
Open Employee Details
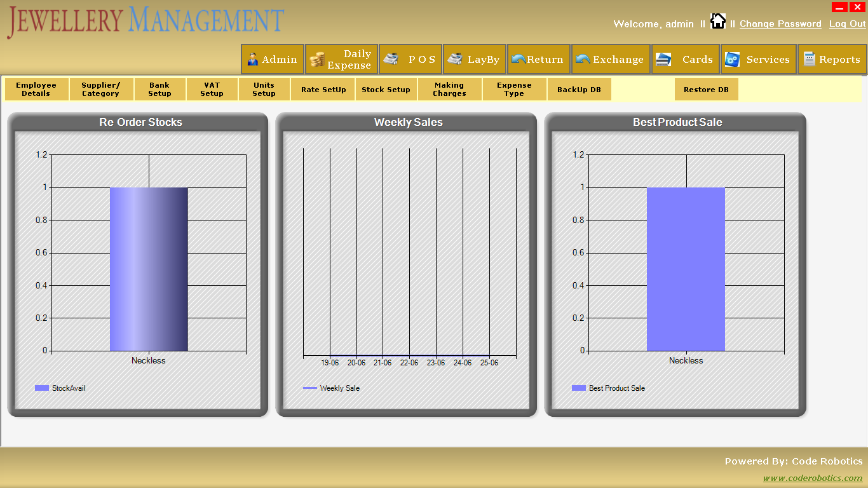(x=36, y=90)
